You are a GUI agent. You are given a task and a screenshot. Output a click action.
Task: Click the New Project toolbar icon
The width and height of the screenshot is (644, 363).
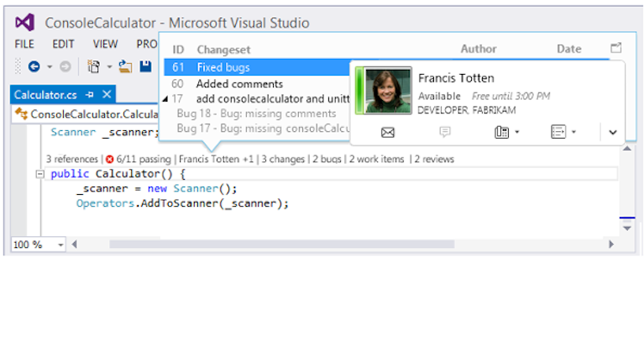coord(94,66)
